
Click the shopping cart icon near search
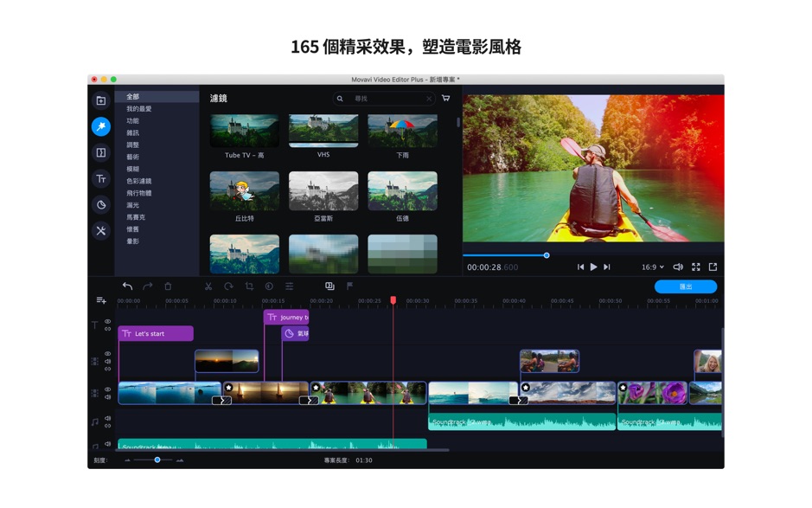[x=445, y=99]
